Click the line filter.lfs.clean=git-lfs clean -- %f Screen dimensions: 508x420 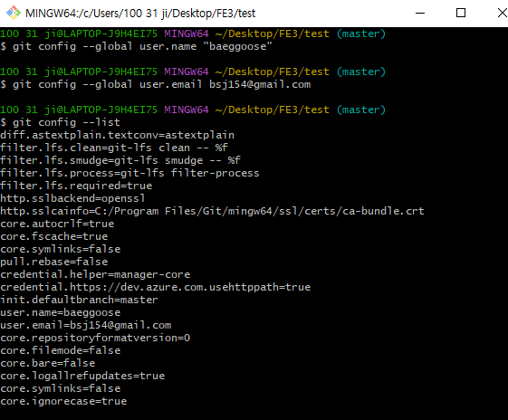[114, 148]
